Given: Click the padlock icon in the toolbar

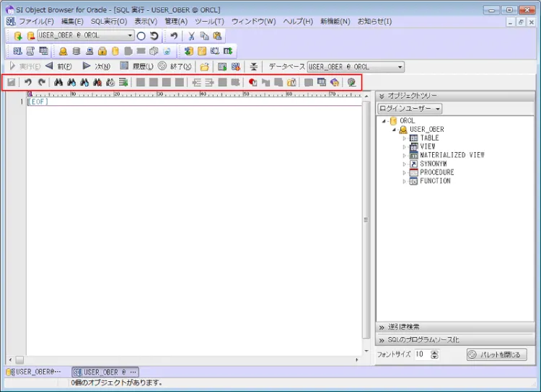Looking at the screenshot, I should pyautogui.click(x=102, y=51).
